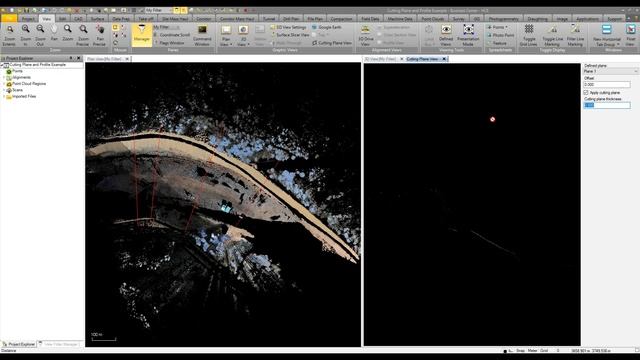This screenshot has height=360, width=640.
Task: Click the Cutting plane thickness field
Action: coord(607,105)
